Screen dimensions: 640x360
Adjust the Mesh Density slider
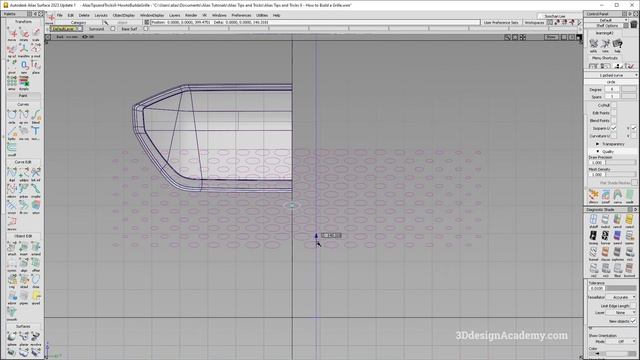621,174
